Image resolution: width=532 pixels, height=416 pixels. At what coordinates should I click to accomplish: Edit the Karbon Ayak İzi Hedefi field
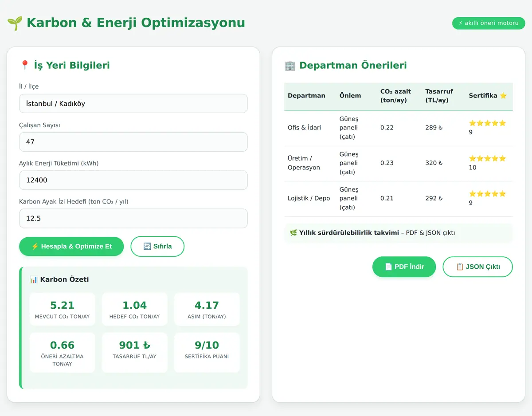[133, 218]
